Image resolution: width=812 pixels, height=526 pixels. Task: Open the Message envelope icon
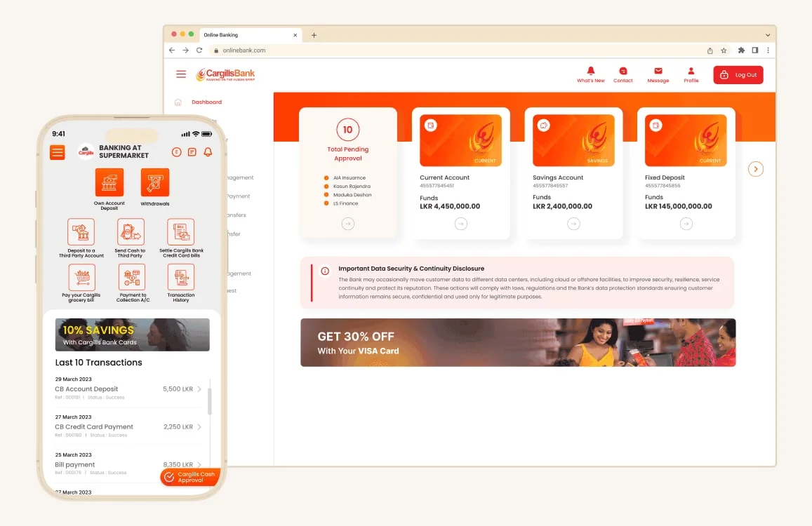658,74
